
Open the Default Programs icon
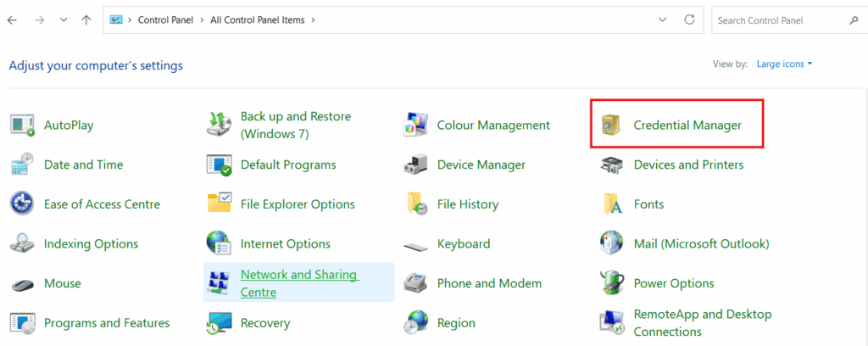pos(220,165)
